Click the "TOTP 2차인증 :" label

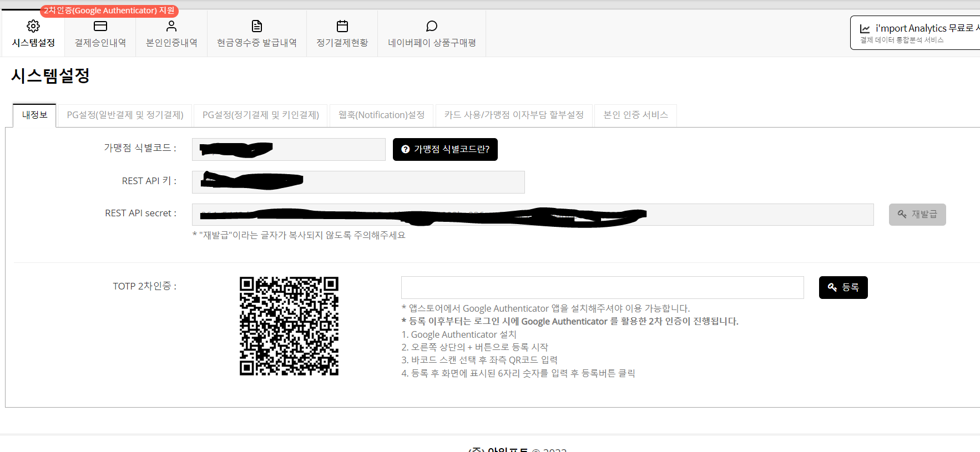(x=145, y=286)
